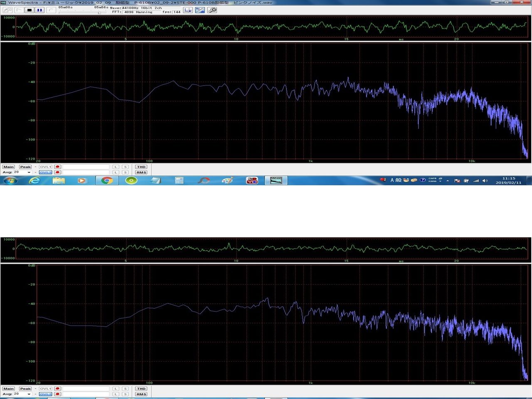Click the network signal tray icon
Viewport: 532px width, 399px height.
476,181
